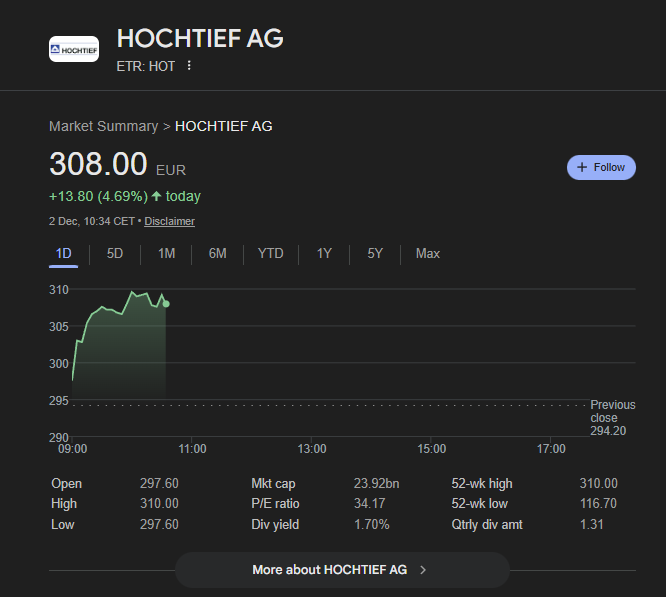Screen dimensions: 666x597
Task: Click the HOCHTIEF company logo
Action: point(74,49)
